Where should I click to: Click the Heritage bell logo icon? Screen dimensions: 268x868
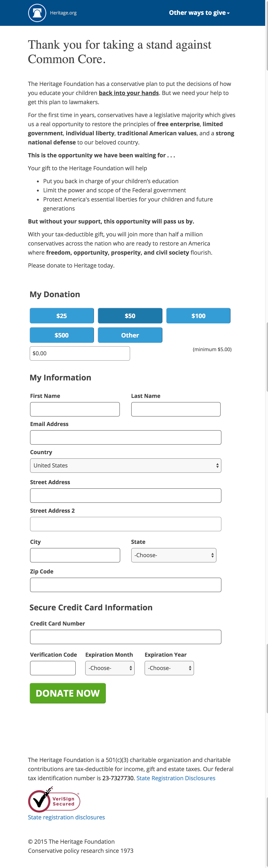click(x=37, y=13)
